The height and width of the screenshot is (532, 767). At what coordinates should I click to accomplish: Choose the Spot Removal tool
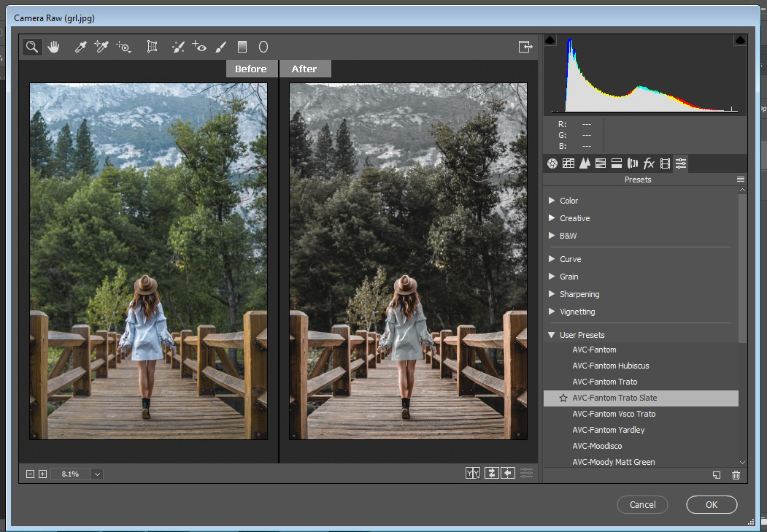(x=178, y=47)
